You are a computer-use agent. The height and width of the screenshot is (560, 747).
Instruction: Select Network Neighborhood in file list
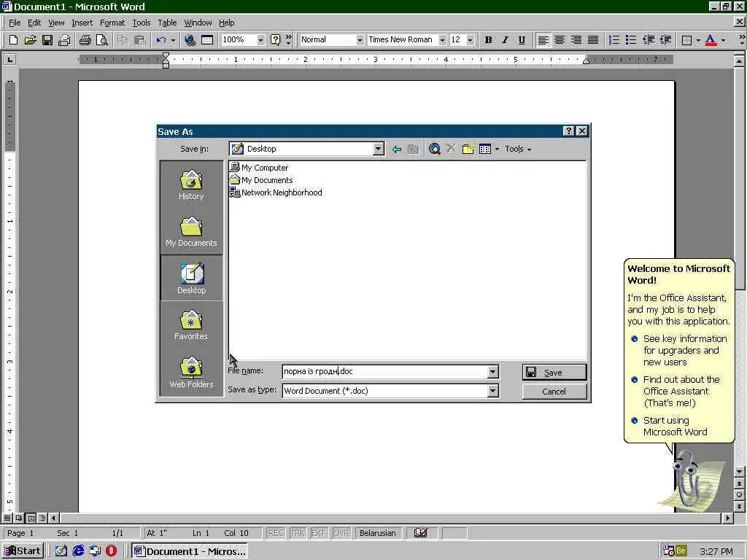click(x=276, y=192)
